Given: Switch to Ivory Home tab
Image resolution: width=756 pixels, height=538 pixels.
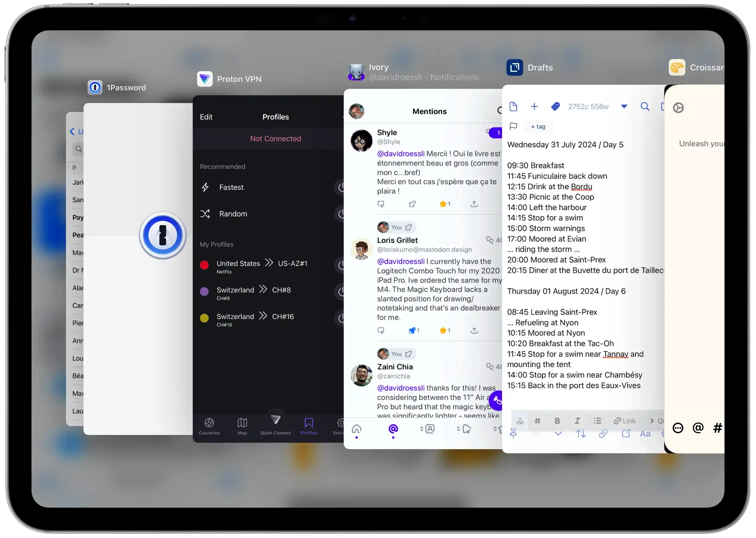Looking at the screenshot, I should coord(356,429).
